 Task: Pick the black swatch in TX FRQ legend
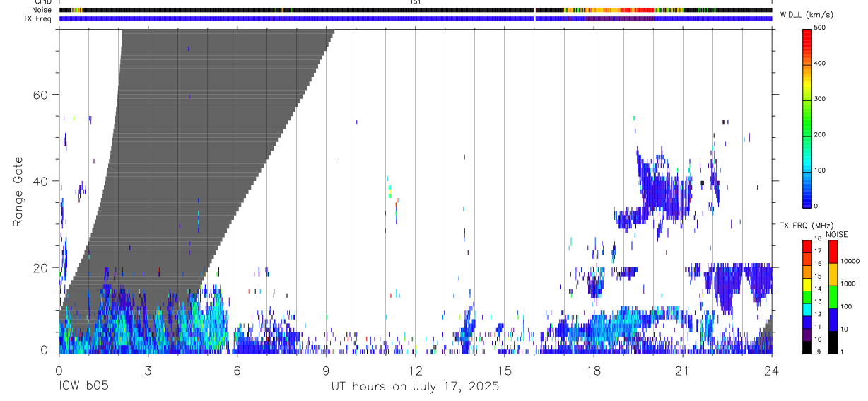coord(807,347)
